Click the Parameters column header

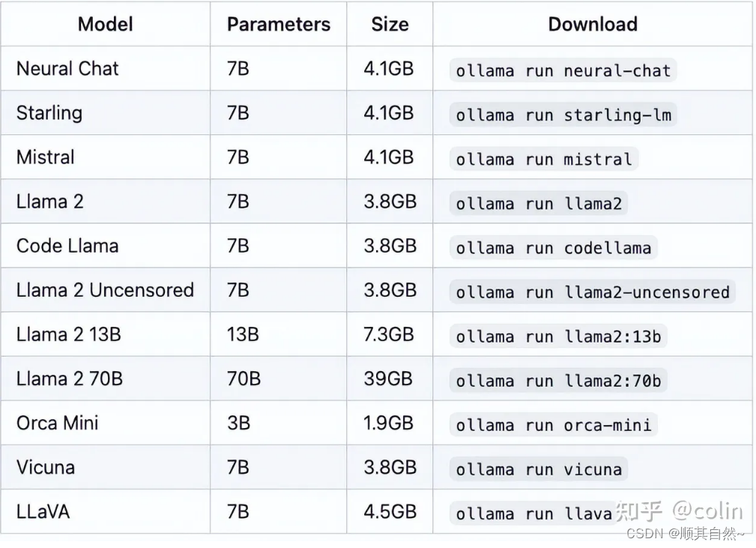(x=279, y=24)
